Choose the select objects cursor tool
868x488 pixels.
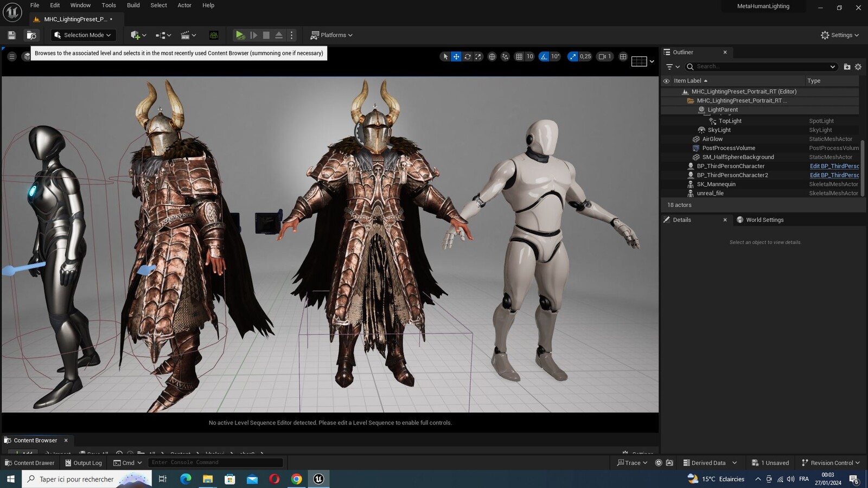[x=445, y=56]
